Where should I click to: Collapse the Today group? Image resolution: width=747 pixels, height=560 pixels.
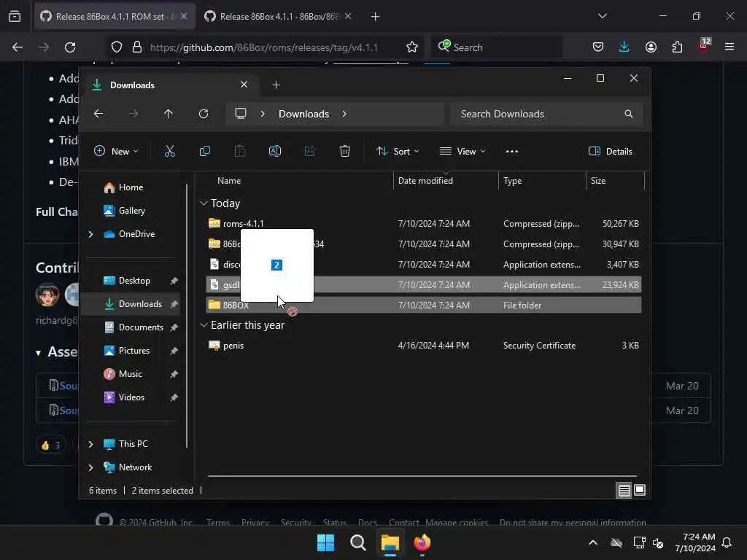click(x=204, y=203)
